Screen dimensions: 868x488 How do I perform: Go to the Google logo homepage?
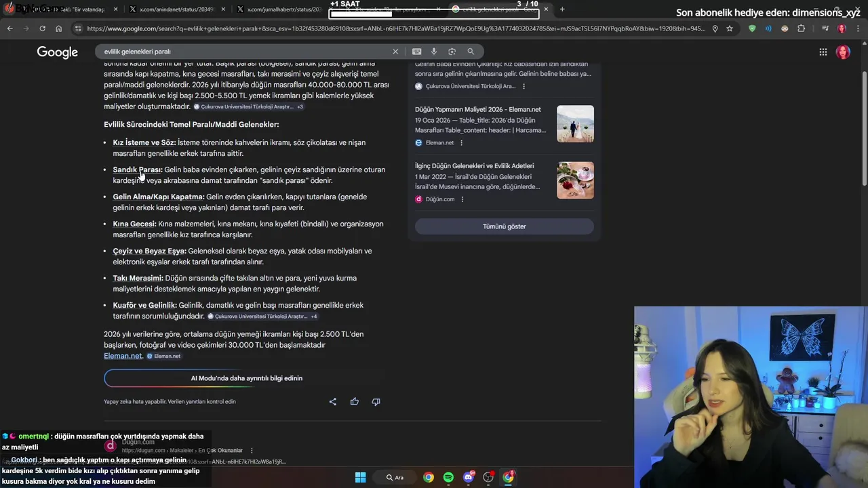[x=58, y=52]
